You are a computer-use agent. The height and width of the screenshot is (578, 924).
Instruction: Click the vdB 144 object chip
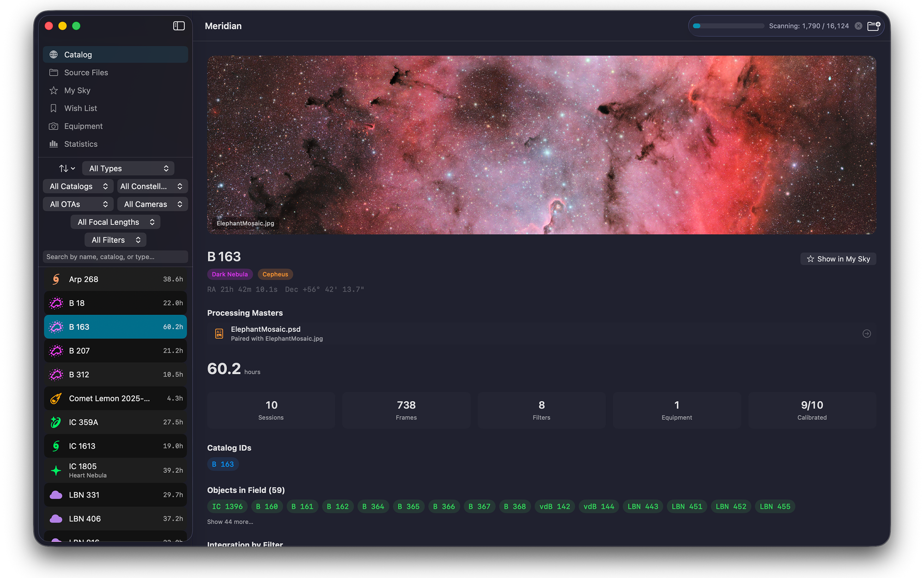tap(599, 507)
